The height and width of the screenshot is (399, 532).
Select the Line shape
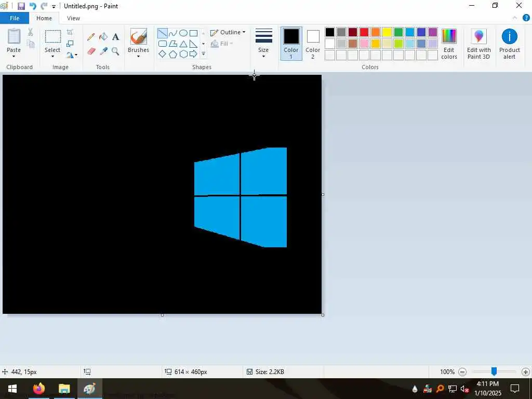tap(163, 33)
